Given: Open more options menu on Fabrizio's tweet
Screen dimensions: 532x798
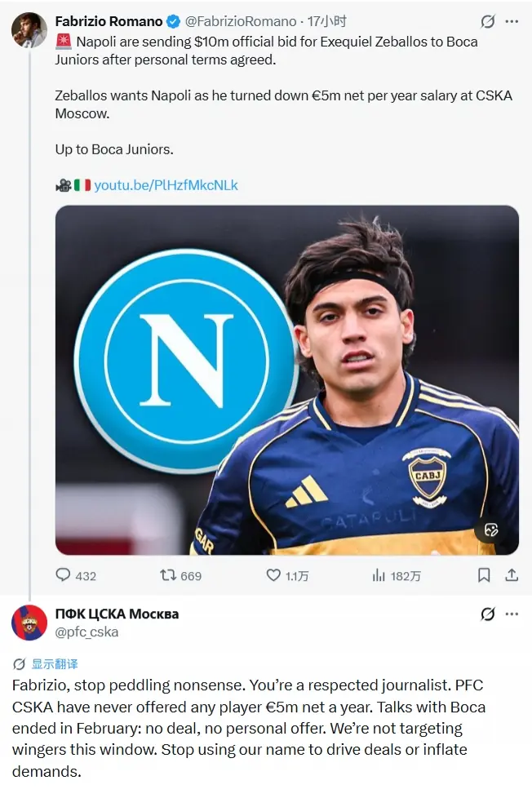Looking at the screenshot, I should 512,21.
